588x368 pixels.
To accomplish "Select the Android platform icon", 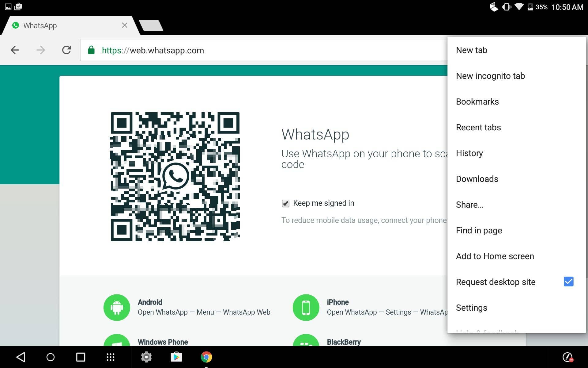I will point(117,307).
